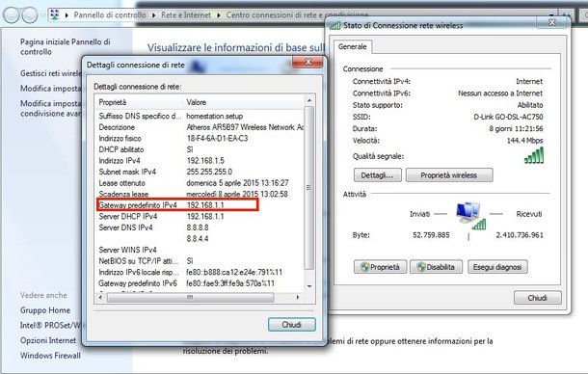Open Intel PROSet/Wireless link
588x374 pixels.
[51, 325]
